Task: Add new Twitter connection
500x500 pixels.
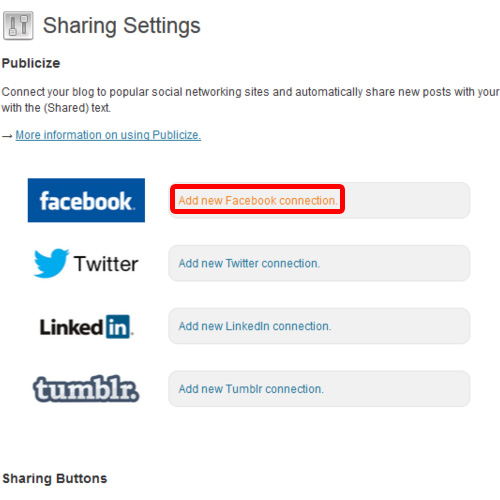Action: click(249, 263)
